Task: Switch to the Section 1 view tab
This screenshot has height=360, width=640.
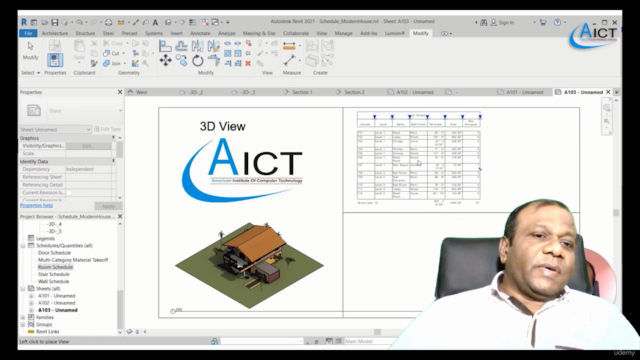Action: pyautogui.click(x=302, y=92)
